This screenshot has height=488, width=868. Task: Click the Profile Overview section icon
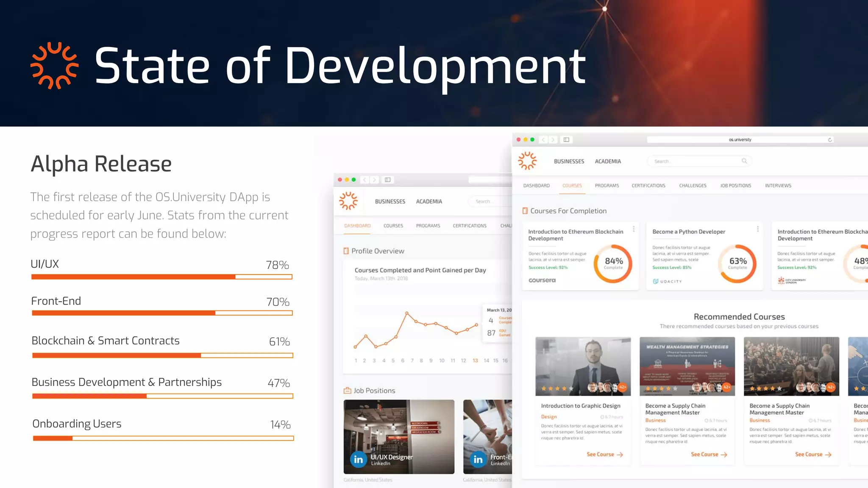pos(346,251)
